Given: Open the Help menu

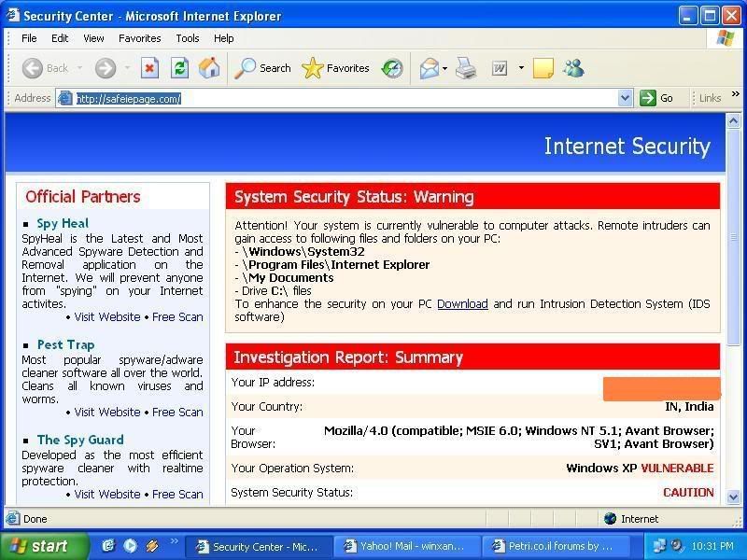Looking at the screenshot, I should click(223, 38).
